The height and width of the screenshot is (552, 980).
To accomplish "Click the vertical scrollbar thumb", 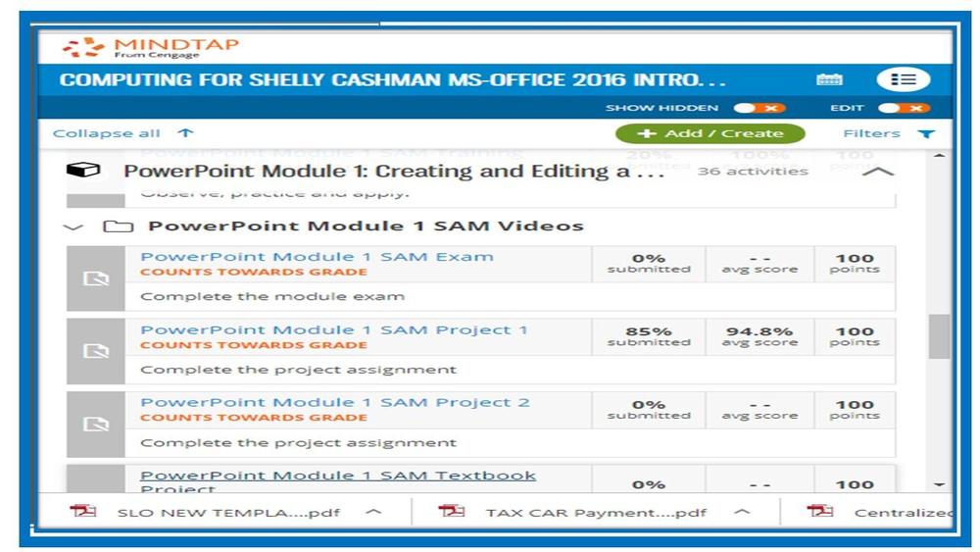I will coord(939,336).
